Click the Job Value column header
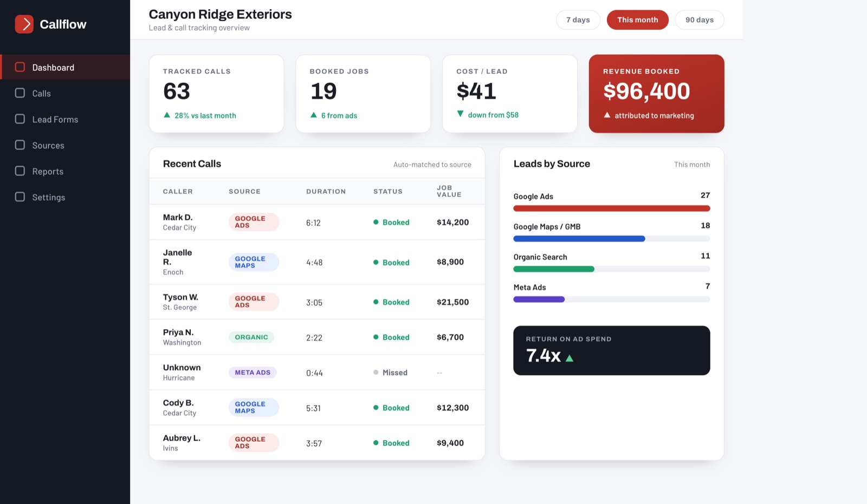 tap(449, 191)
